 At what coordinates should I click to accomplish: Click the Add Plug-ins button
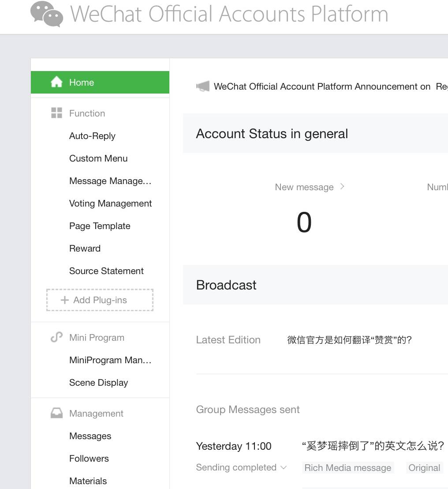[x=100, y=300]
